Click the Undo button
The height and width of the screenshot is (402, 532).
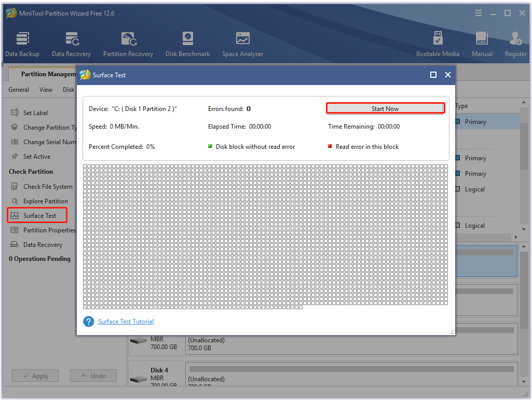coord(93,376)
